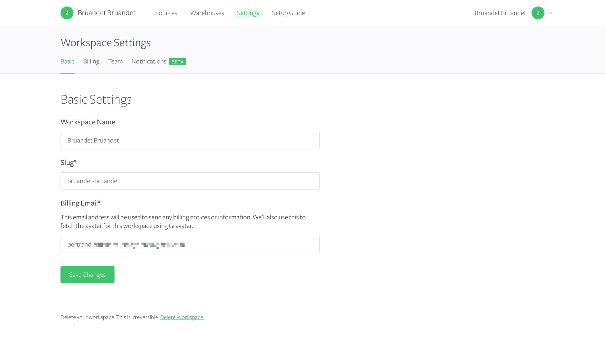Click the Save Changes button

click(x=87, y=275)
